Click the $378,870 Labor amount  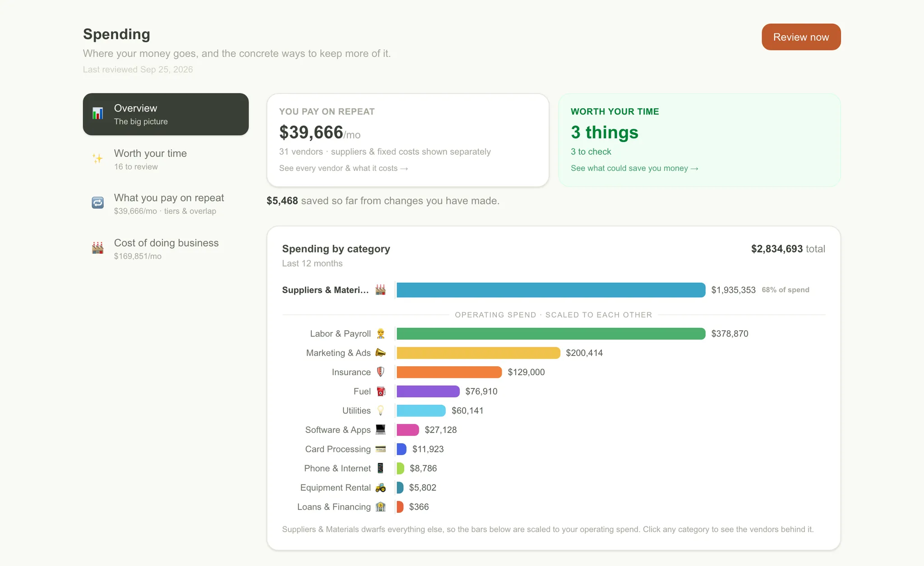730,334
